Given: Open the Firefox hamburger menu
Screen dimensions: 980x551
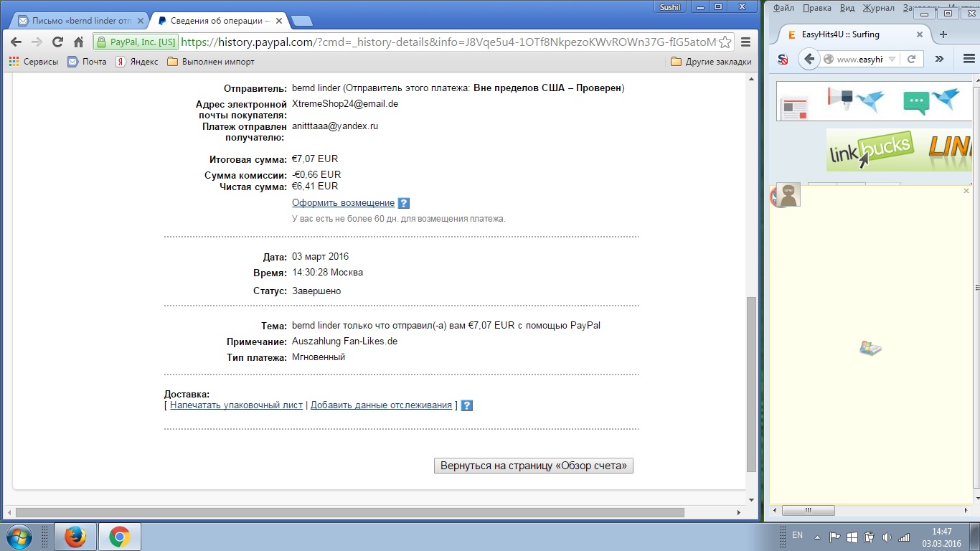Looking at the screenshot, I should (x=969, y=59).
